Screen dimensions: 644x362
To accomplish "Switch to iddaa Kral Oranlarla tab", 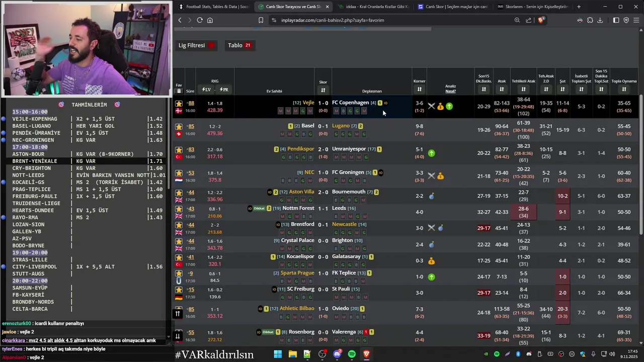I will click(x=374, y=7).
